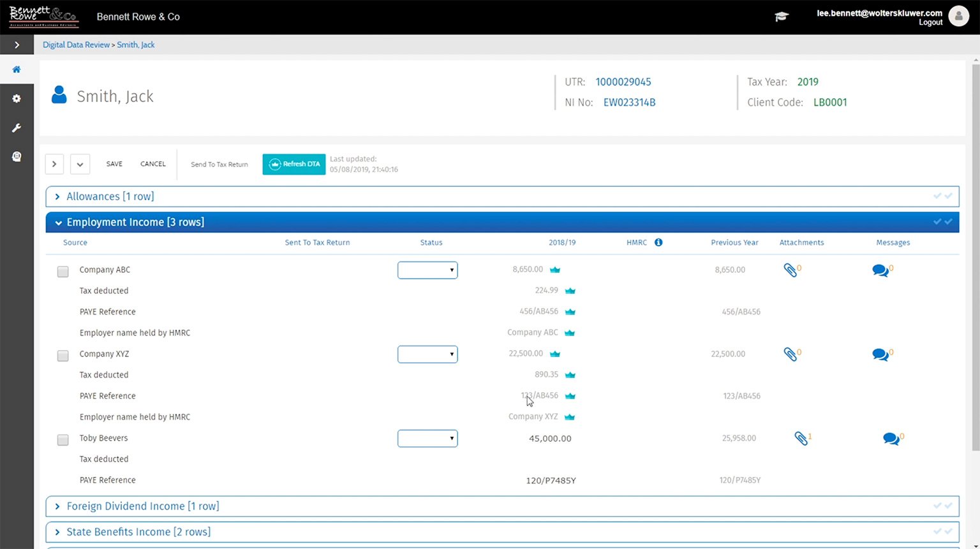Tick the Toby Beevers checkbox
Image resolution: width=980 pixels, height=549 pixels.
pos(63,440)
